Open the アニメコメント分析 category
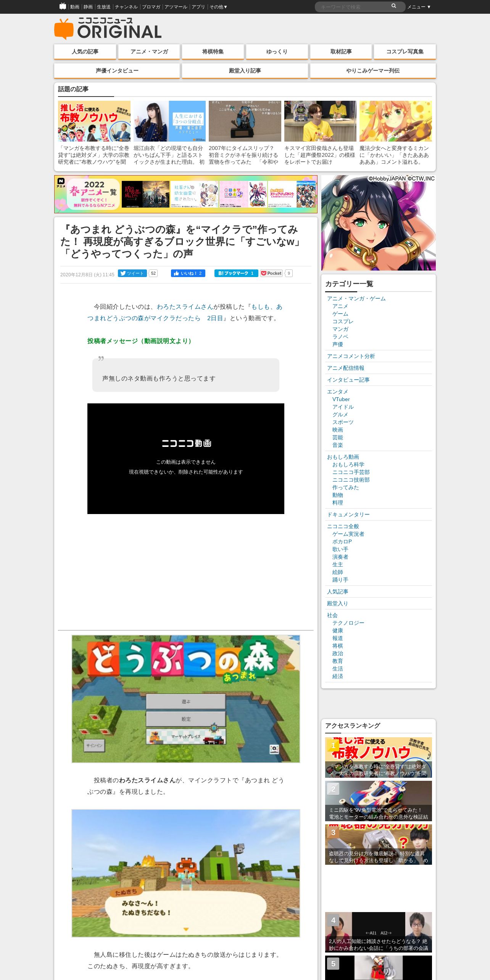 [351, 356]
